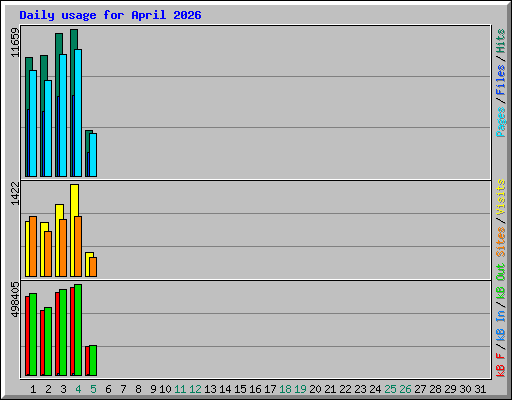Click the 'Daily usage for April 2026' title
512x400 pixels.
[110, 15]
